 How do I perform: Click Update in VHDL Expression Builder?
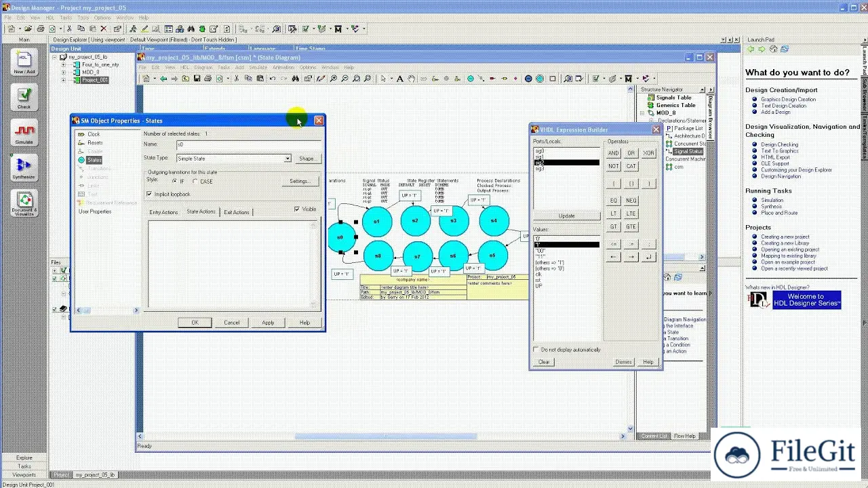pyautogui.click(x=567, y=216)
